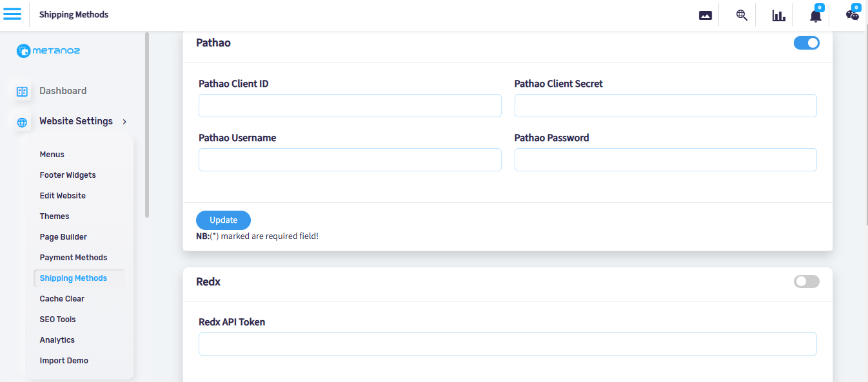
Task: Open the media gallery image icon
Action: click(705, 15)
